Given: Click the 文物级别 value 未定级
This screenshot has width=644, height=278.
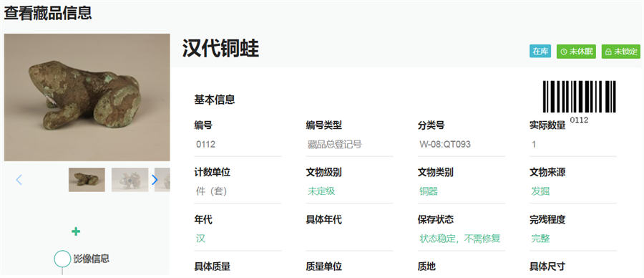Looking at the screenshot, I should tap(321, 191).
